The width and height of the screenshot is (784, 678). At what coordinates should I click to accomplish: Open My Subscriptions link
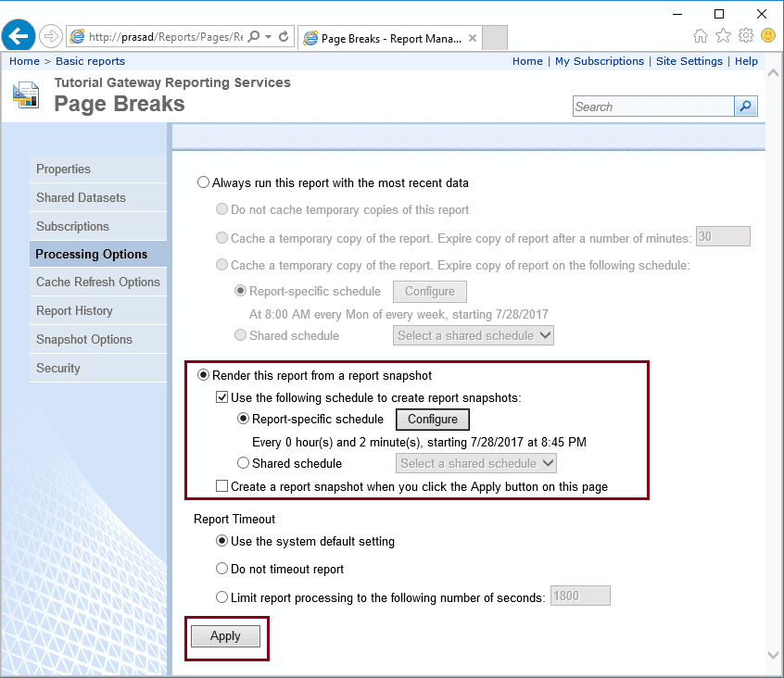(600, 60)
